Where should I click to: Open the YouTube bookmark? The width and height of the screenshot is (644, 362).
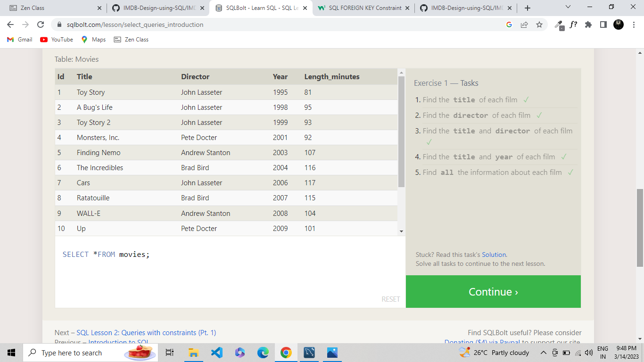[x=57, y=40]
